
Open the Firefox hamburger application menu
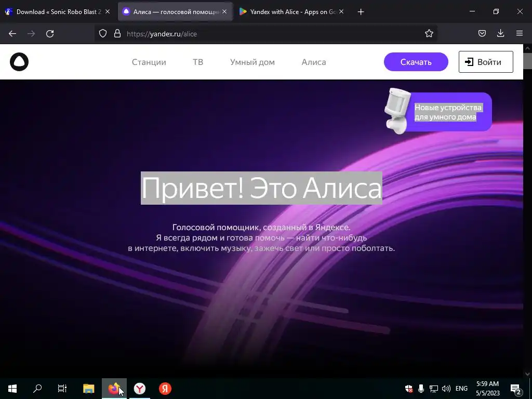(x=520, y=34)
